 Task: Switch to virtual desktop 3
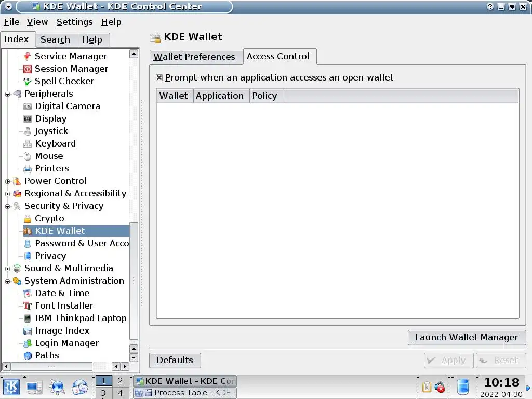click(103, 393)
